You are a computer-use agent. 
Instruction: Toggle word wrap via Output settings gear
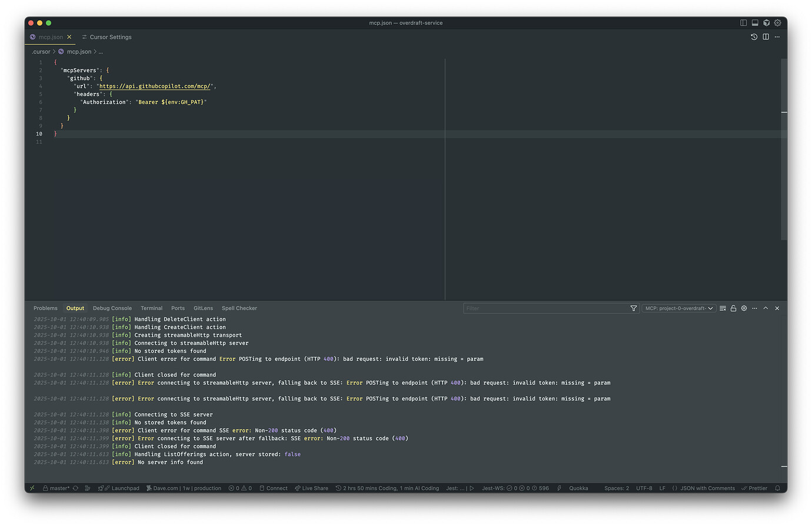click(x=744, y=308)
